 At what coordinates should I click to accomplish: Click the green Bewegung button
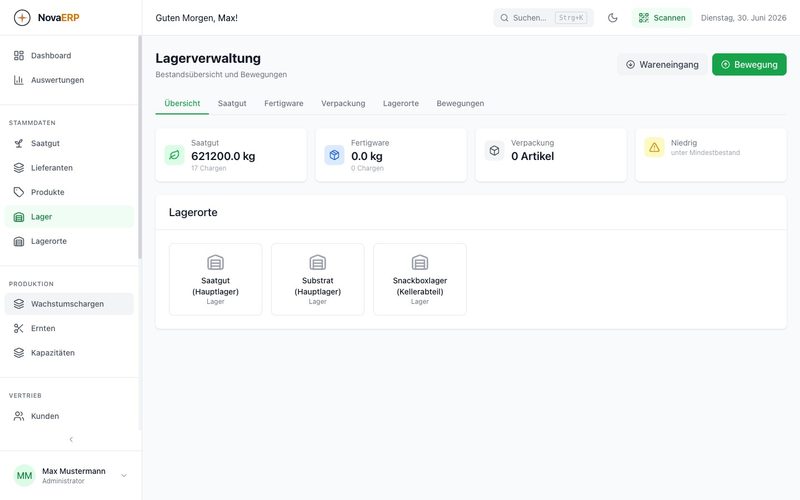tap(749, 65)
